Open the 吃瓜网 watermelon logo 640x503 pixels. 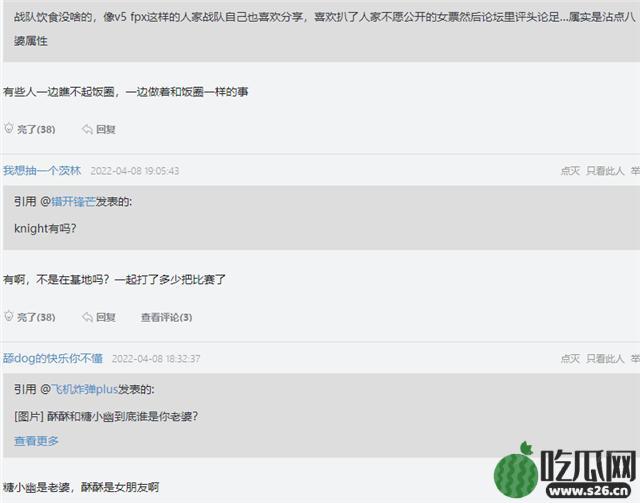point(565,470)
